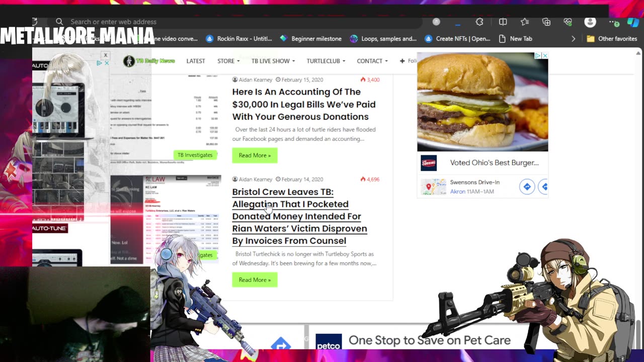Click the flame views icon showing 4,696
Screen dimensions: 644x362
pos(363,179)
